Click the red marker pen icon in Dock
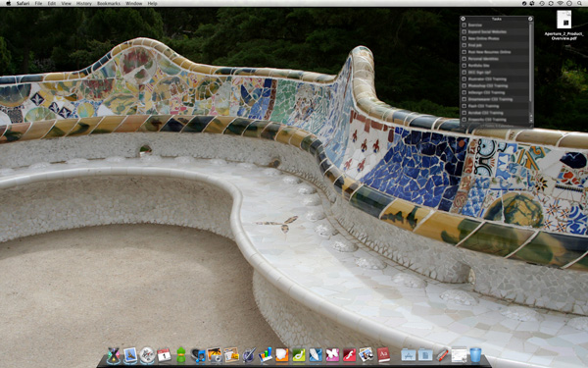This screenshot has height=368, width=588. [x=443, y=355]
